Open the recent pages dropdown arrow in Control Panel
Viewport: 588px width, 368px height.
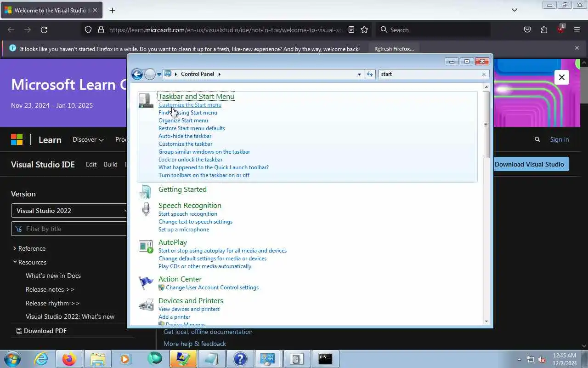coord(159,74)
